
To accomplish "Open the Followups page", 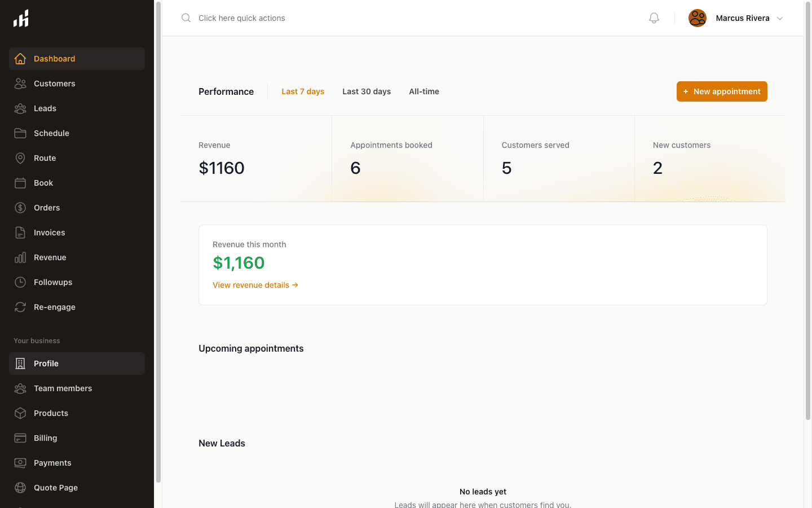I will [54, 282].
